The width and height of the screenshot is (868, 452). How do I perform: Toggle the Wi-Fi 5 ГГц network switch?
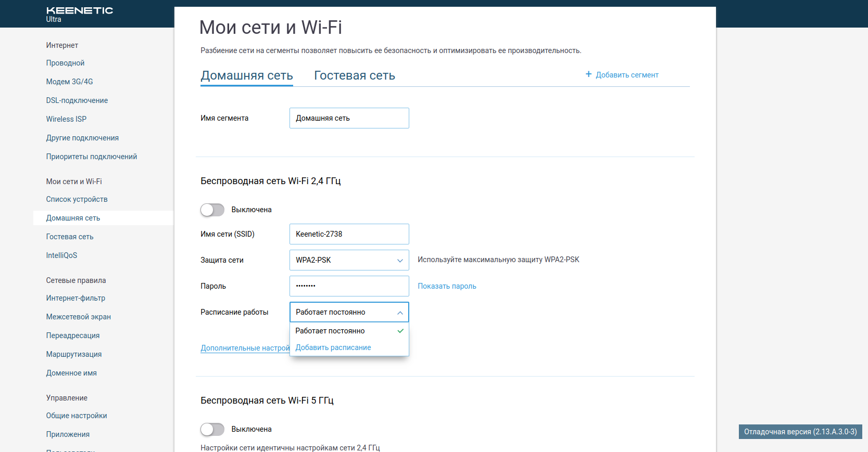click(x=212, y=429)
